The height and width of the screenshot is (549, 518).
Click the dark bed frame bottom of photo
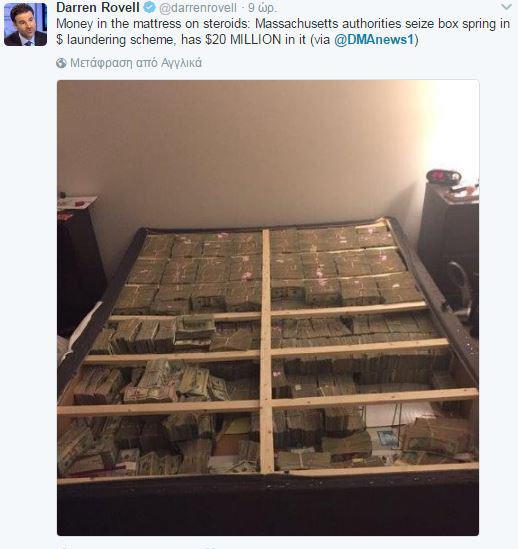268,506
